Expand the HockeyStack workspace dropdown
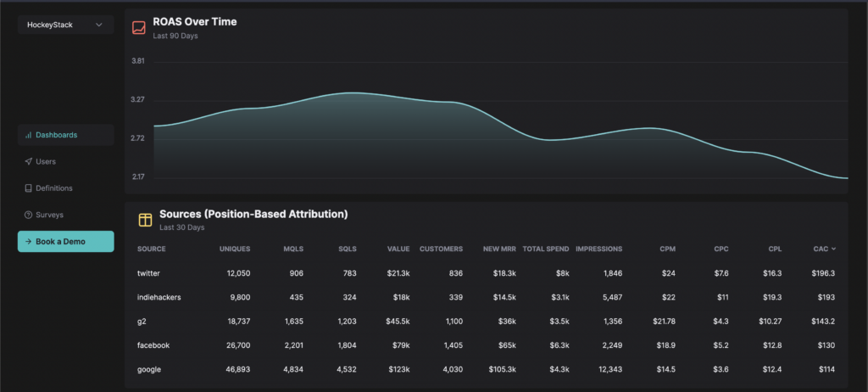The image size is (868, 392). pyautogui.click(x=66, y=25)
